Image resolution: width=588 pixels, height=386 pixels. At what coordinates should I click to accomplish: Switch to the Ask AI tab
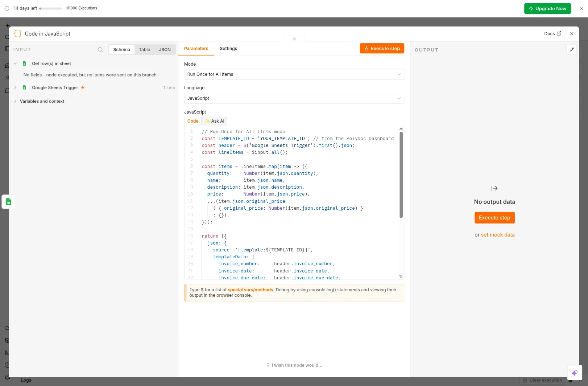point(215,121)
